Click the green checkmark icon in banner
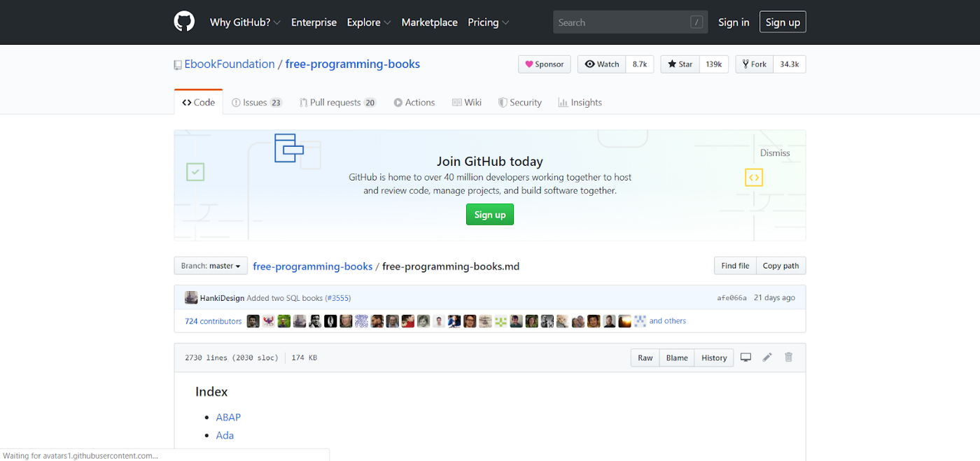The image size is (980, 461). [x=195, y=171]
